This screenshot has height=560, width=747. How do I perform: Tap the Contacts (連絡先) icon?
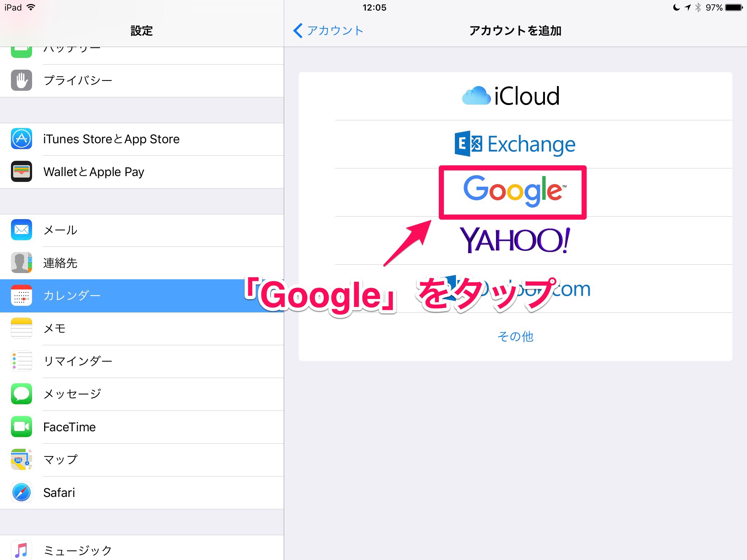pos(22,262)
